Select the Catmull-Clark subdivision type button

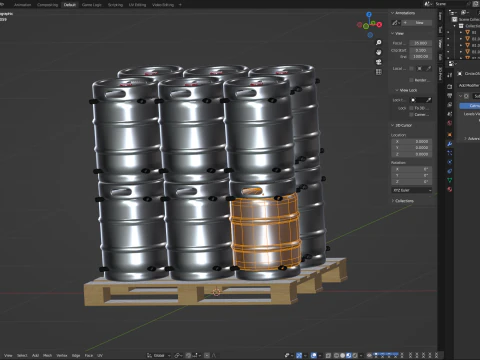click(470, 106)
